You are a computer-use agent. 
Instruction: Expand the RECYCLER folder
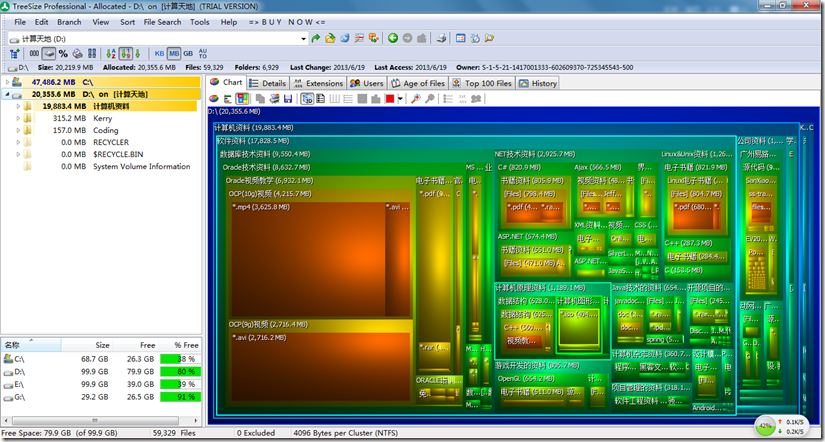(18, 142)
